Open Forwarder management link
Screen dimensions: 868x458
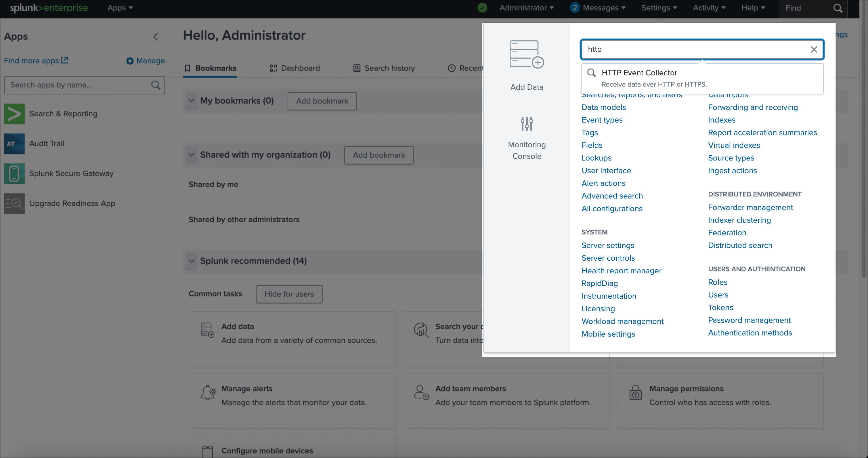click(750, 208)
